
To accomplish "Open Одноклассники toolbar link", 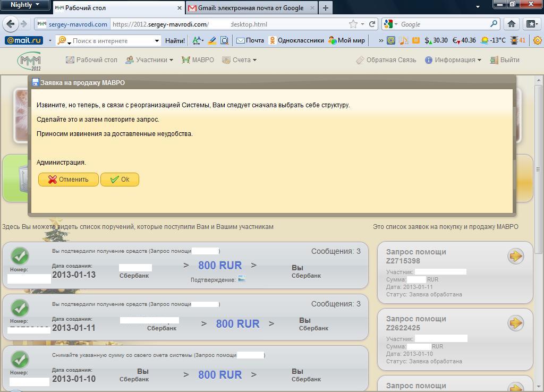I will (296, 40).
